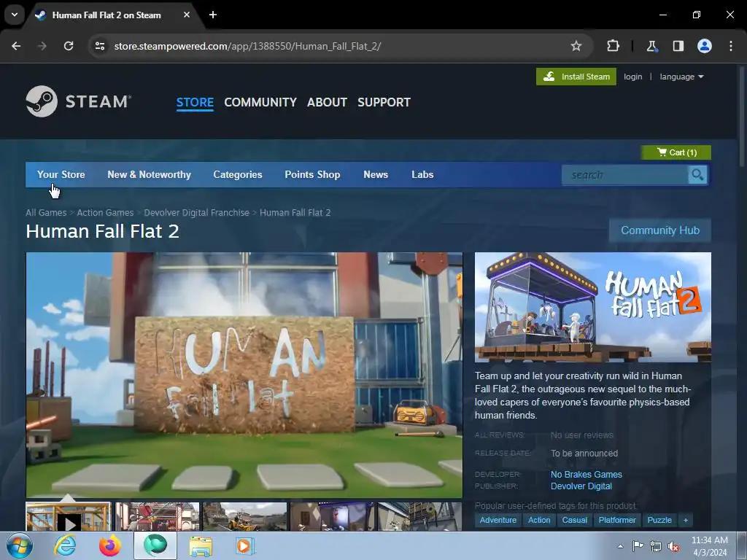Click the Human Fall Flat 2 breadcrumb
747x560 pixels.
295,212
